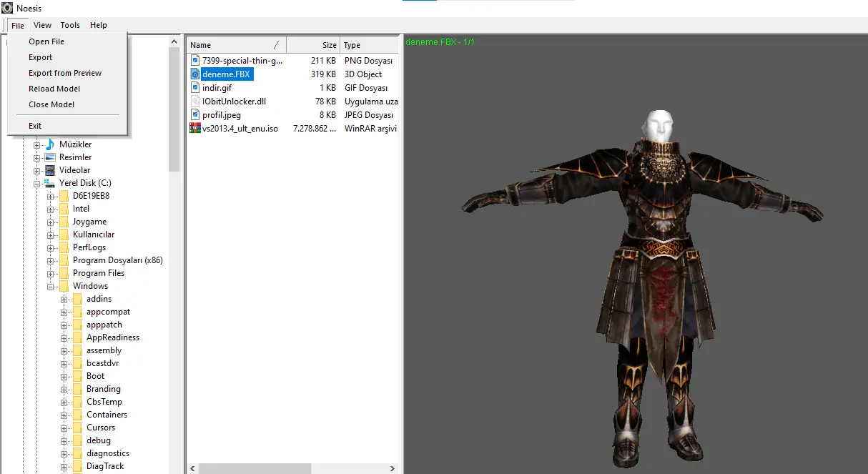Image resolution: width=868 pixels, height=474 pixels.
Task: Select the IObitUnlocker.dll file
Action: [234, 102]
